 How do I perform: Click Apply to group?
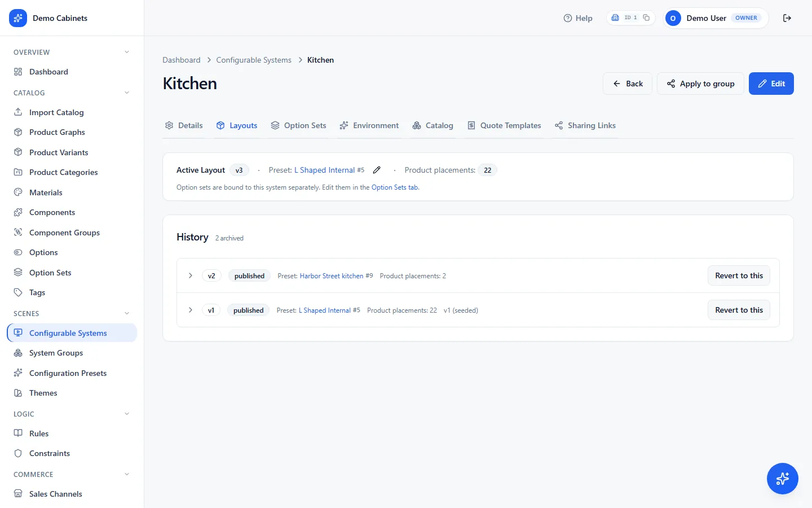point(700,84)
